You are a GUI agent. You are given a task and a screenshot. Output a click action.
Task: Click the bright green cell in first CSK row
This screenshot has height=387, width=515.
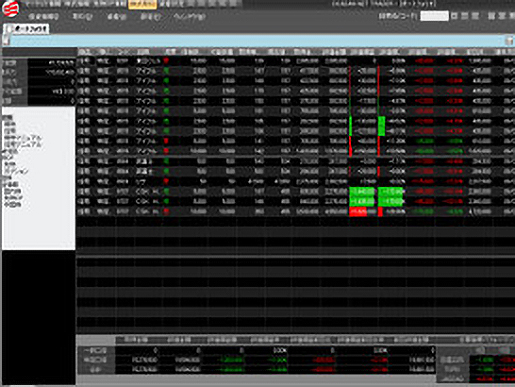(362, 192)
